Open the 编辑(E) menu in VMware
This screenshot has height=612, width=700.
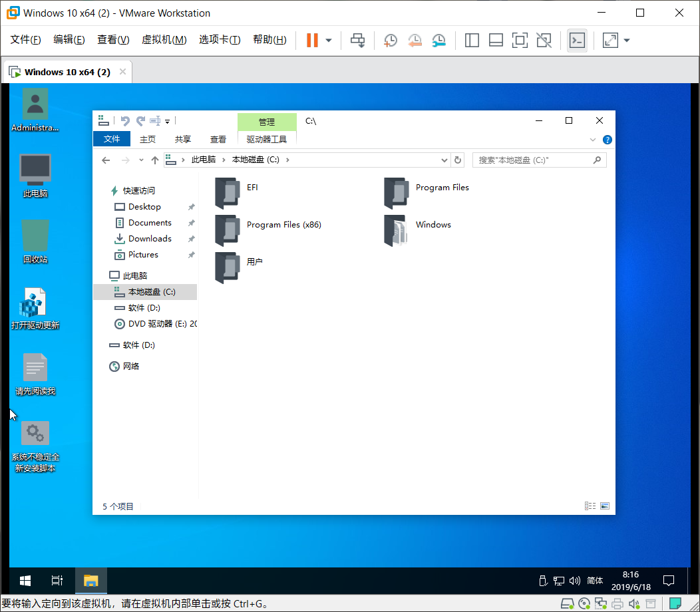[x=69, y=40]
